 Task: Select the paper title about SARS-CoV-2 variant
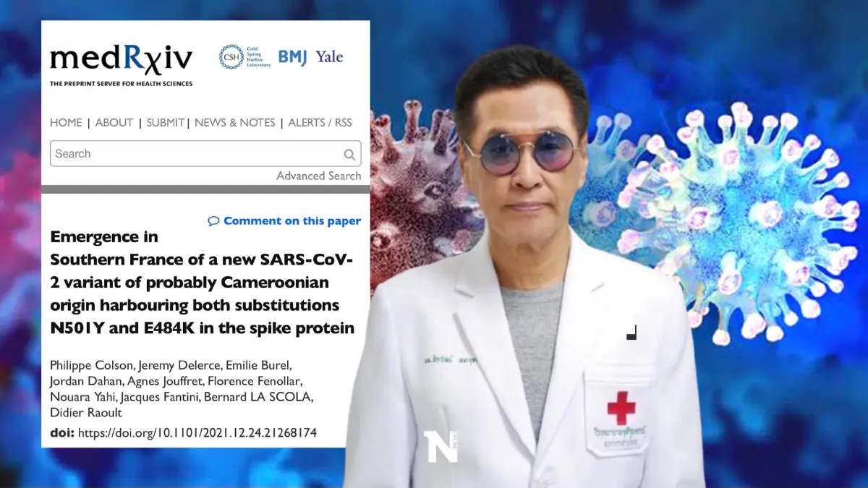point(203,282)
